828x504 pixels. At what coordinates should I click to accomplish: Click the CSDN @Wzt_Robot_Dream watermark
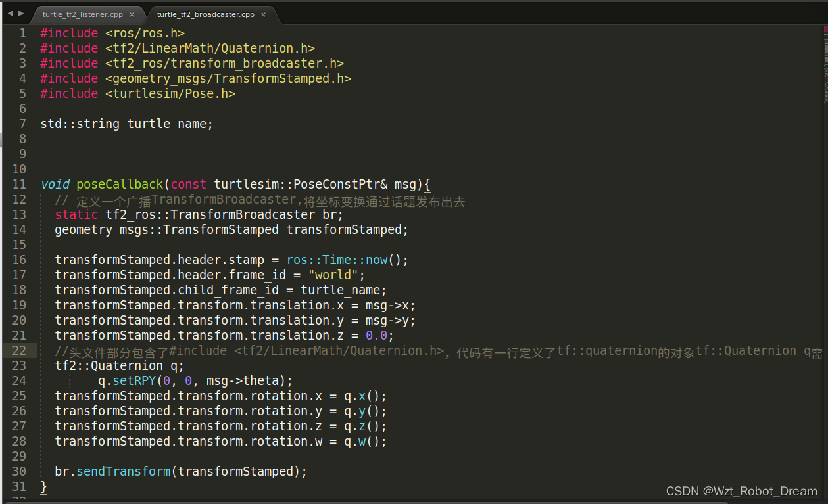(x=742, y=491)
